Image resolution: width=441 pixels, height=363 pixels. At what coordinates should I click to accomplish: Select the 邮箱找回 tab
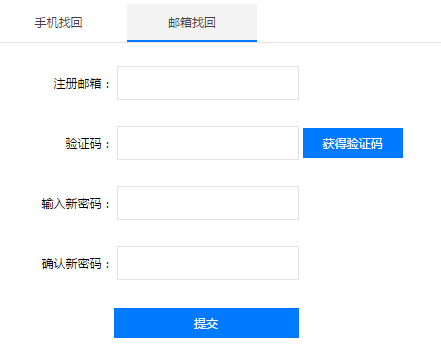pos(192,23)
